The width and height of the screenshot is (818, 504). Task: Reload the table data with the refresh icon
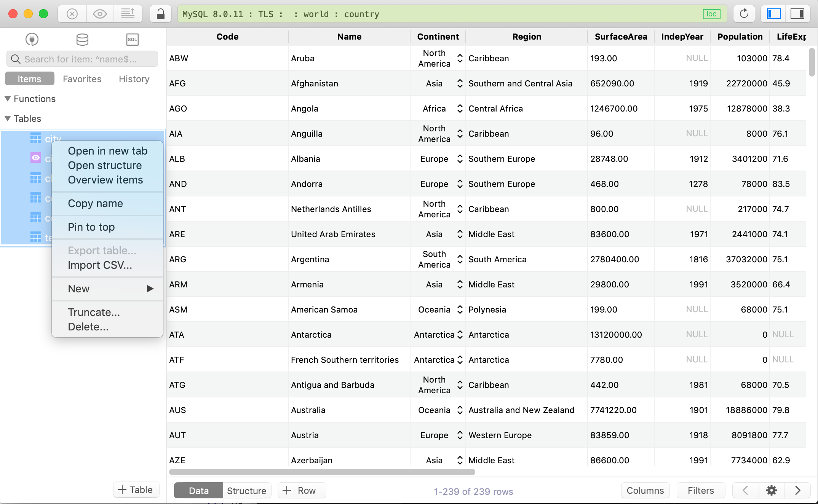pyautogui.click(x=744, y=13)
